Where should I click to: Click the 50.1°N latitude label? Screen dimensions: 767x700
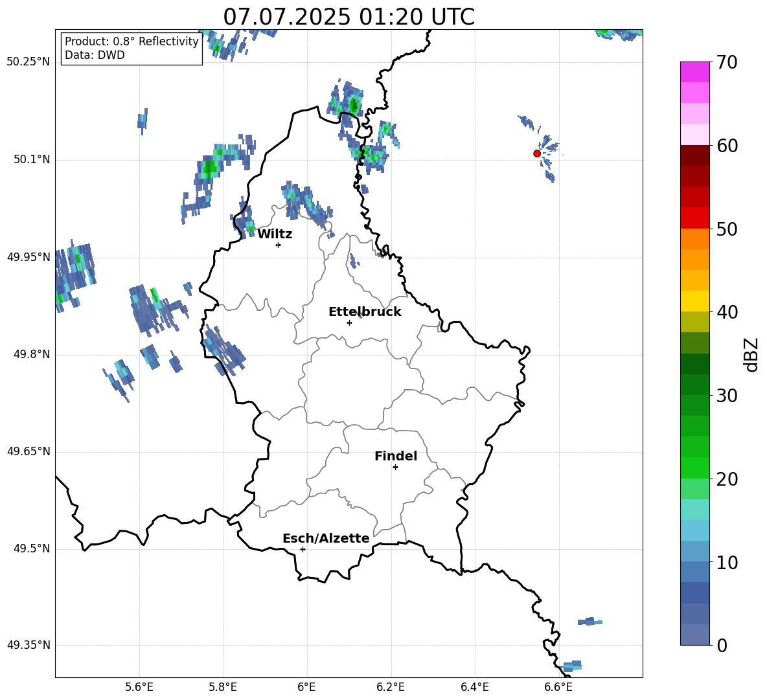click(x=32, y=160)
